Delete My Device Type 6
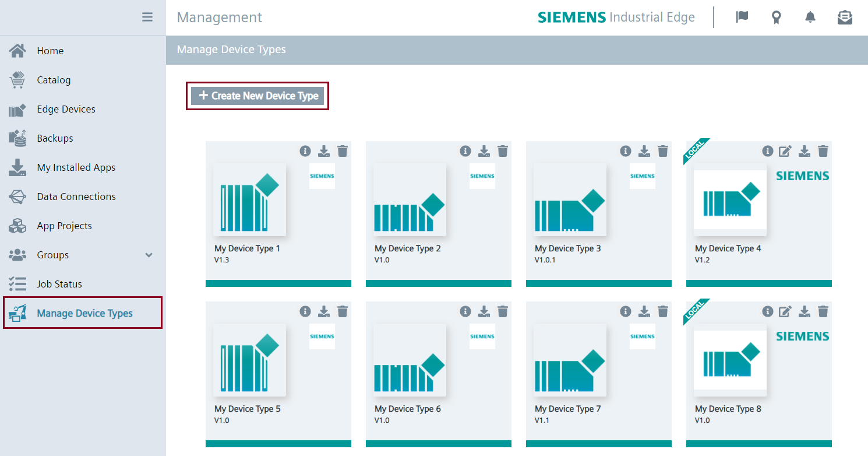Image resolution: width=868 pixels, height=456 pixels. pyautogui.click(x=503, y=311)
